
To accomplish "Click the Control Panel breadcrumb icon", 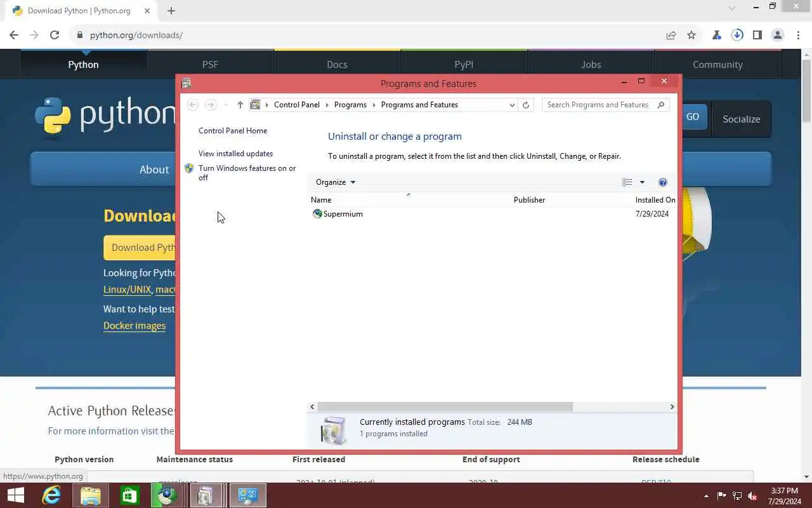I will point(255,105).
